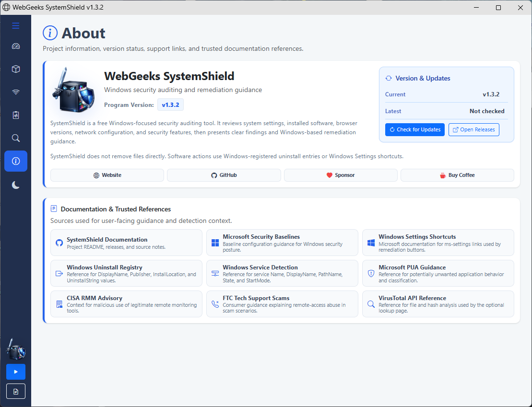Maximize the SystemShield window
This screenshot has width=532, height=407.
(498, 8)
